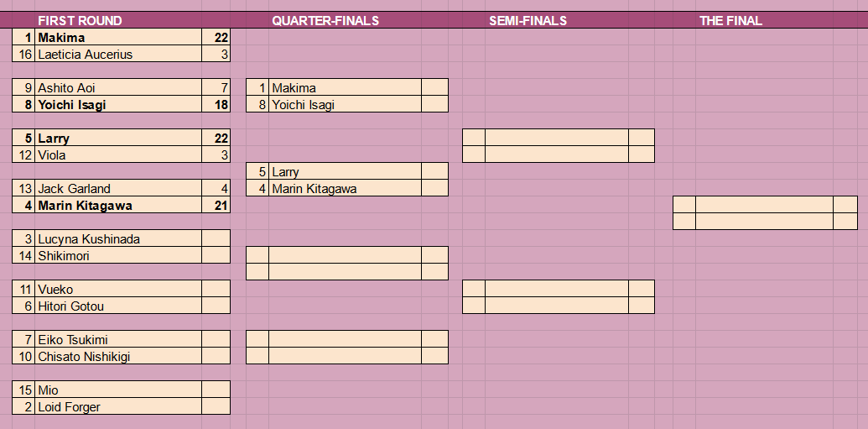
Task: Select the Loid Forger name cell
Action: point(118,406)
